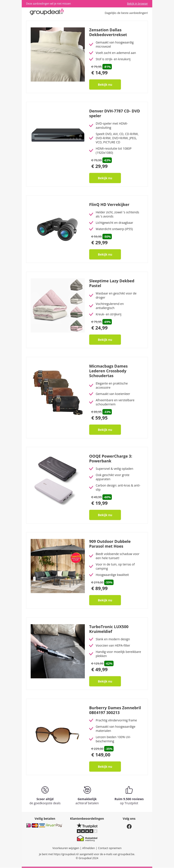This screenshot has width=174, height=868.
Task: Click the Groupdeal.nl logo
Action: click(47, 12)
